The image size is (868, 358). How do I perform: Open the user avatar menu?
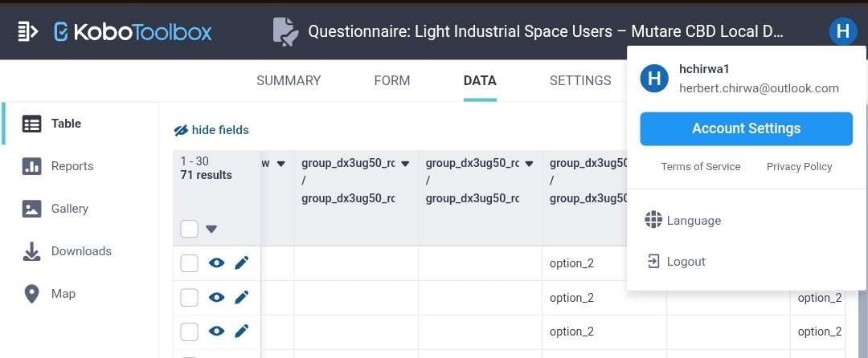click(x=841, y=31)
